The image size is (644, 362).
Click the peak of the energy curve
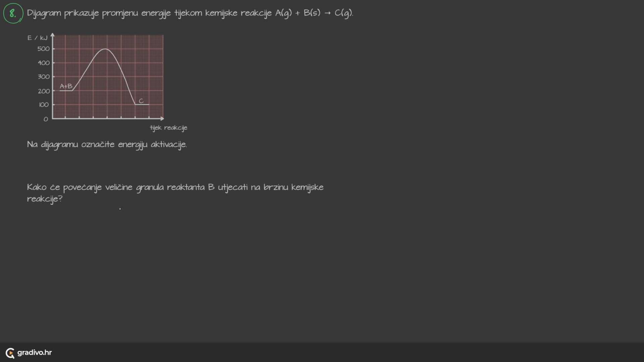tap(105, 49)
